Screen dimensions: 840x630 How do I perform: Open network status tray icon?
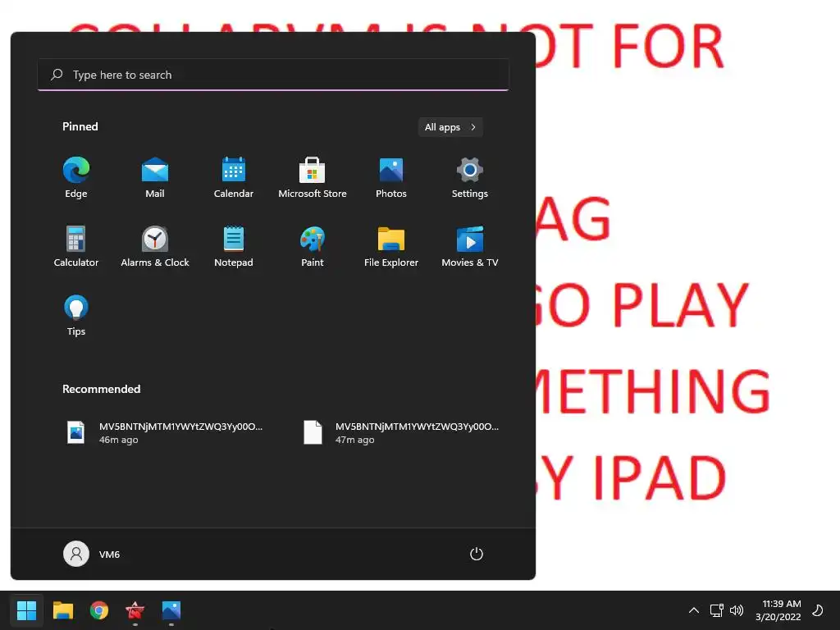click(716, 610)
